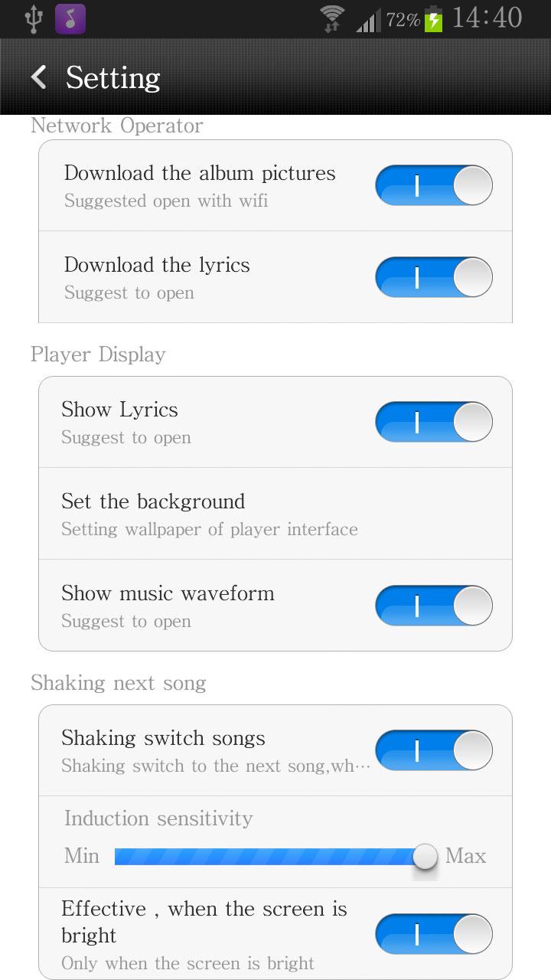The height and width of the screenshot is (980, 551).
Task: Tap the back arrow in the header
Action: point(38,77)
